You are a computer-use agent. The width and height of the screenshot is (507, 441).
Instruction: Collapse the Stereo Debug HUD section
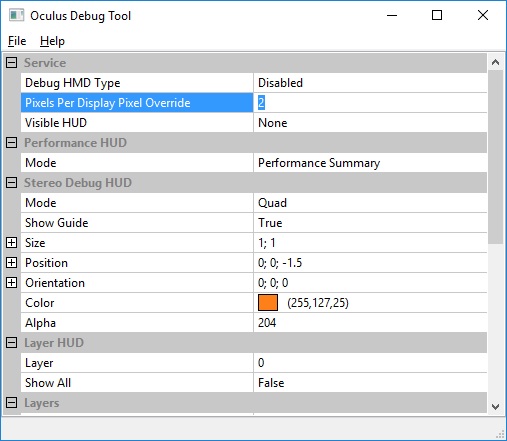pyautogui.click(x=12, y=183)
